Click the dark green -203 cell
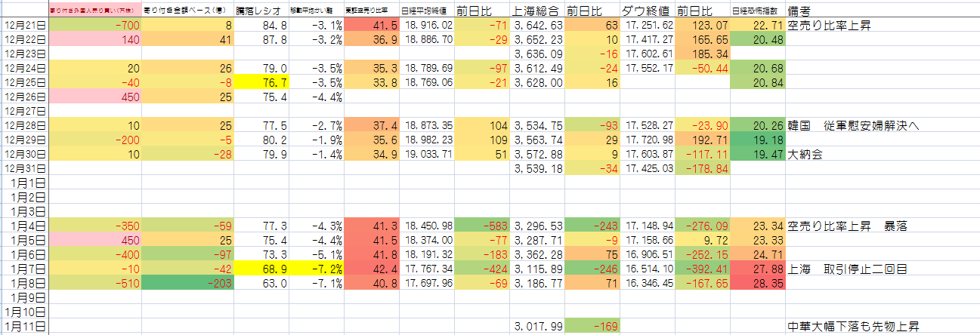980x335 pixels. [x=187, y=284]
